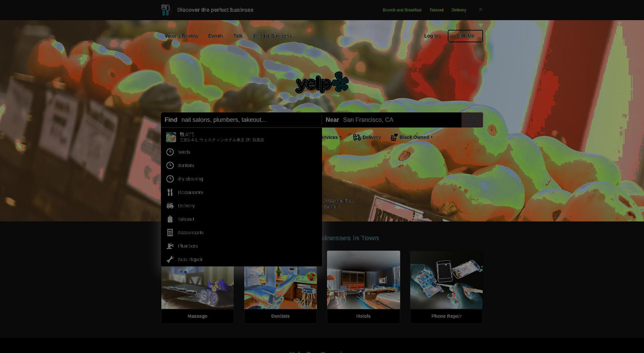Screen dimensions: 644x353
Task: Click the Dentists card label
Action: [280, 316]
